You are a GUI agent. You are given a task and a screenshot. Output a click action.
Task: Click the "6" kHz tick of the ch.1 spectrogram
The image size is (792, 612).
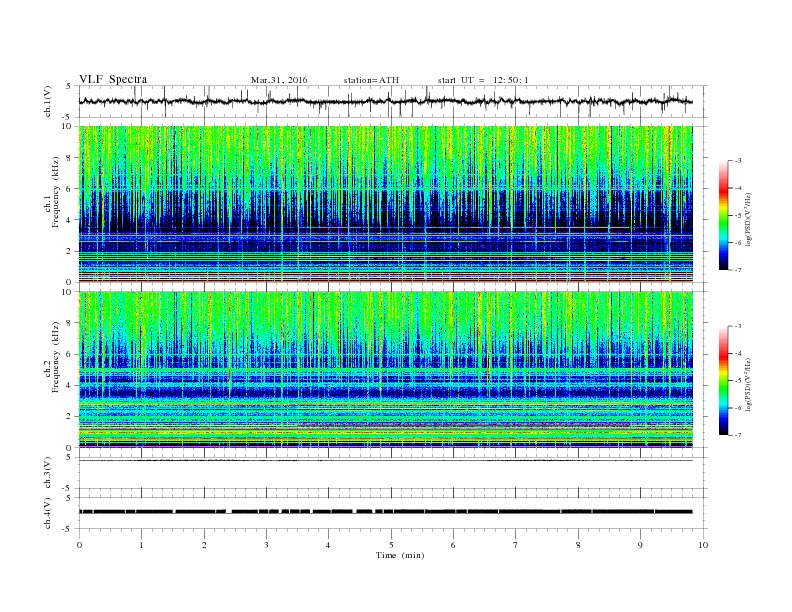click(69, 189)
